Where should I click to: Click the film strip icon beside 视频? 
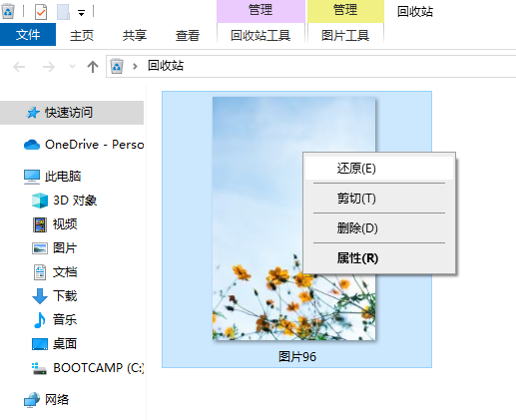click(x=40, y=224)
